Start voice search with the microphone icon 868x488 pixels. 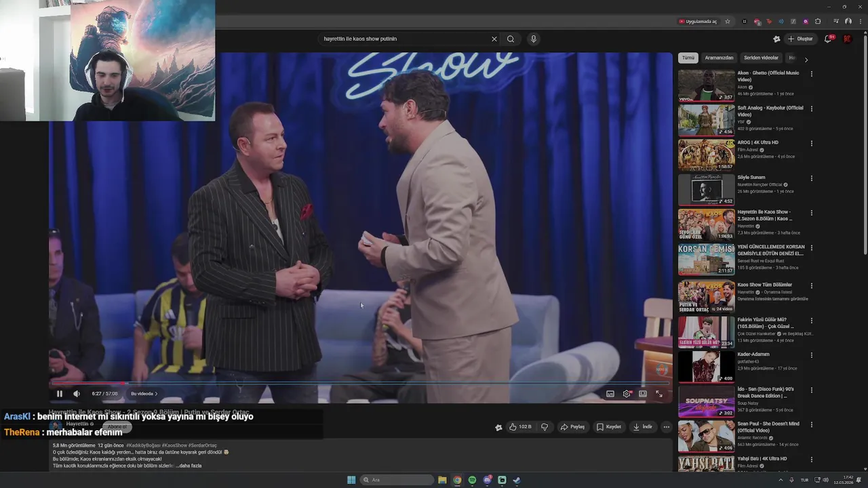(x=534, y=39)
